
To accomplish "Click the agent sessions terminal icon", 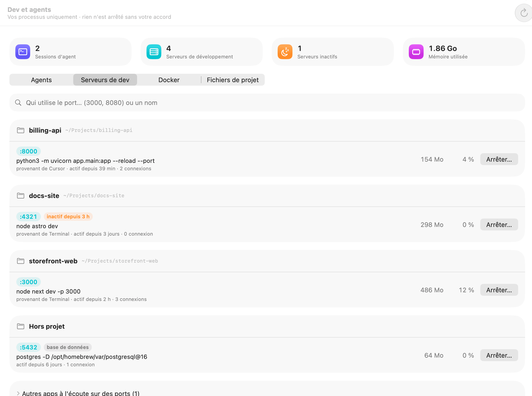I will tap(23, 52).
